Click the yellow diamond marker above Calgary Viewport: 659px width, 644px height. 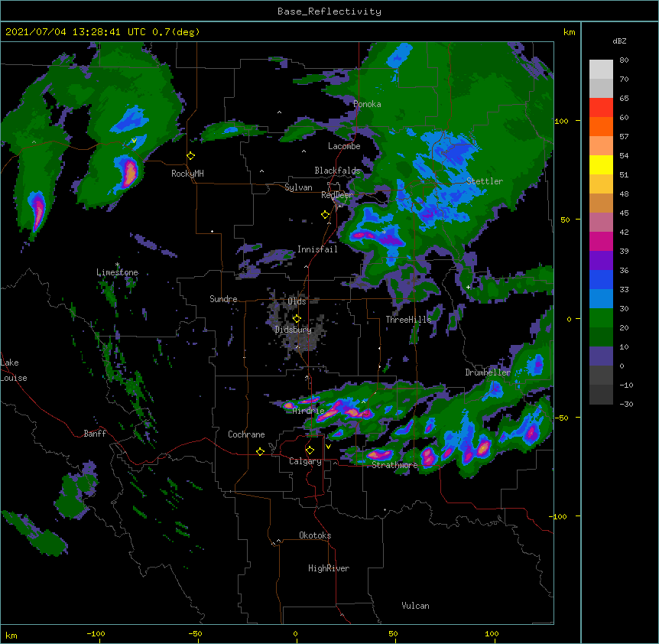(x=310, y=450)
